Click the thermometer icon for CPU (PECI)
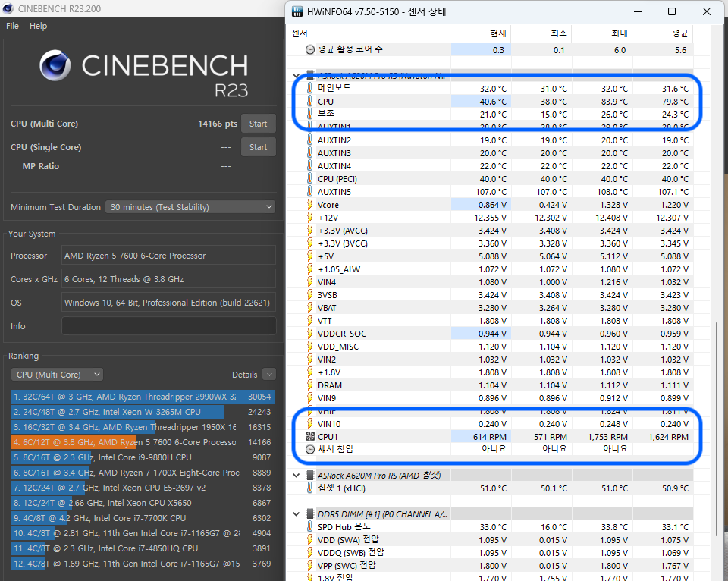728x581 pixels. (309, 179)
